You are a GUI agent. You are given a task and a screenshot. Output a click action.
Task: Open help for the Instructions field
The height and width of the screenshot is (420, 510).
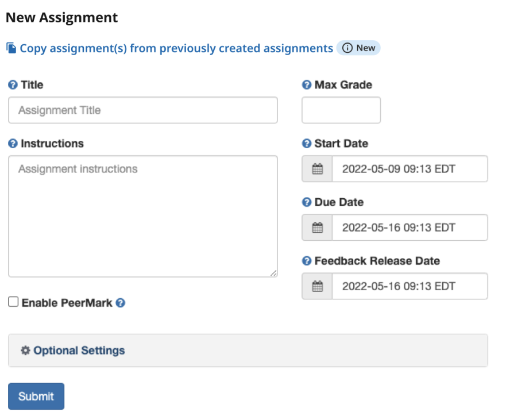coord(13,144)
